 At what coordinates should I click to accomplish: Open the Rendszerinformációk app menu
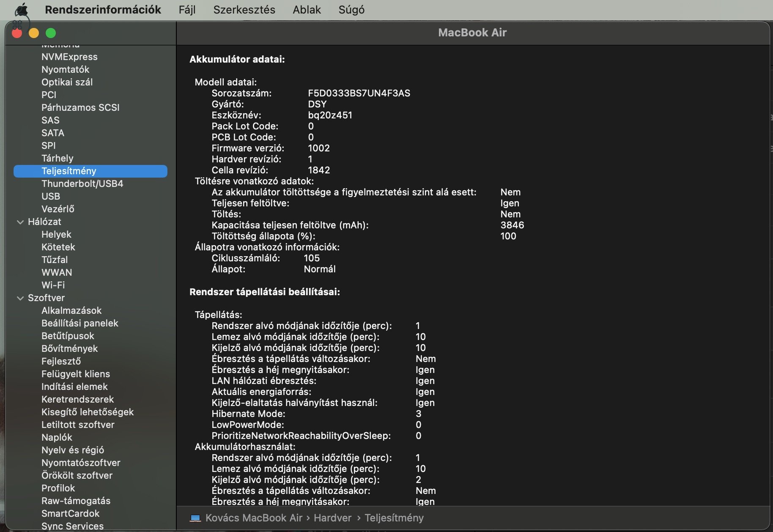click(x=103, y=9)
